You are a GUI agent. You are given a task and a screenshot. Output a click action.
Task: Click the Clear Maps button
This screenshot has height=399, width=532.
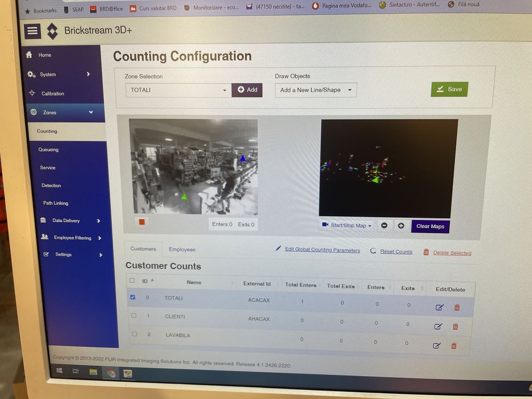click(430, 226)
